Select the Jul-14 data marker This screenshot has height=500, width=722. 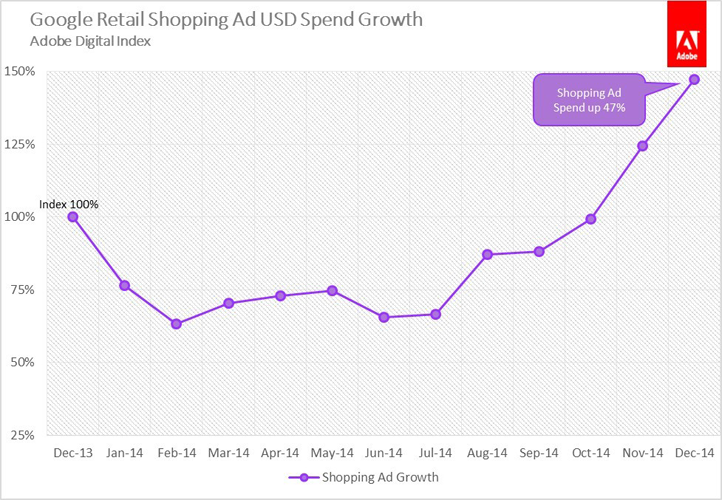point(435,314)
